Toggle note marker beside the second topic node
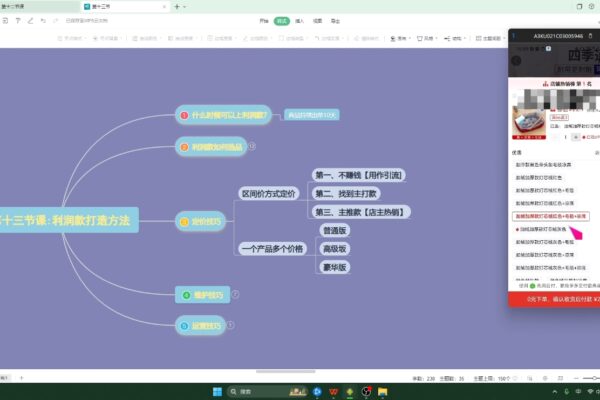The image size is (600, 400). point(252,146)
